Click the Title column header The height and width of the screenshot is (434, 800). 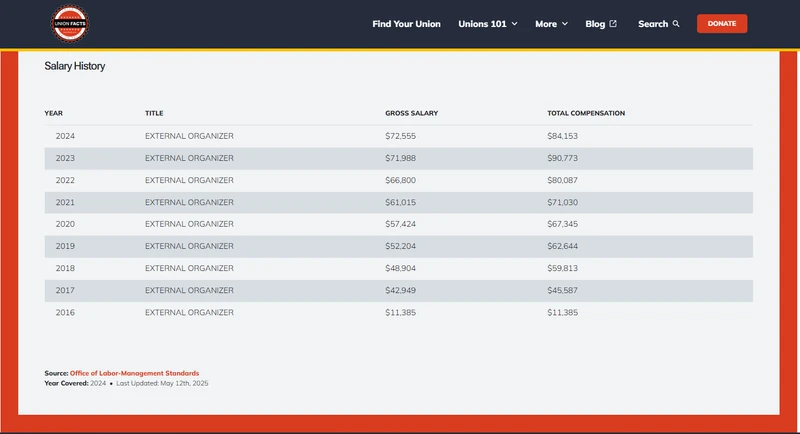[x=154, y=113]
